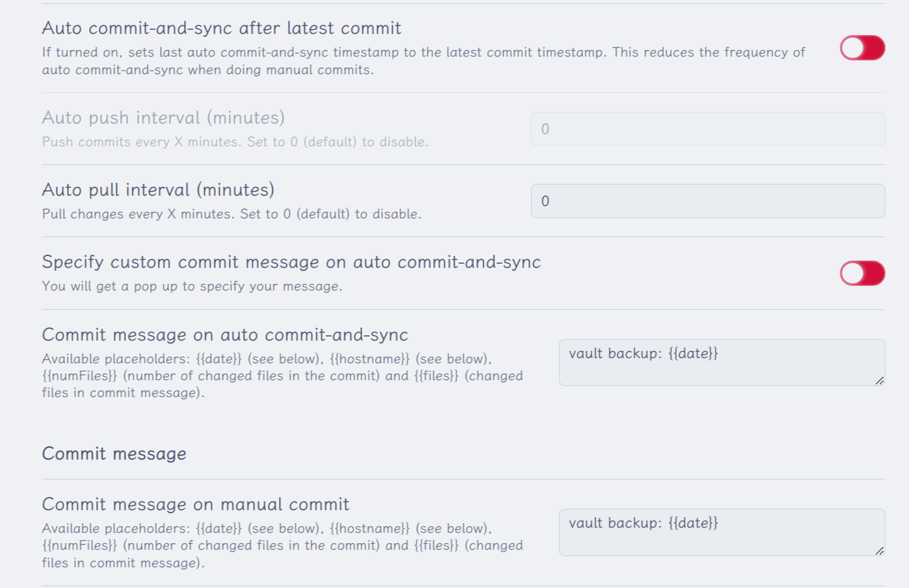909x588 pixels.
Task: Click the disabled Auto push interval field
Action: click(707, 129)
